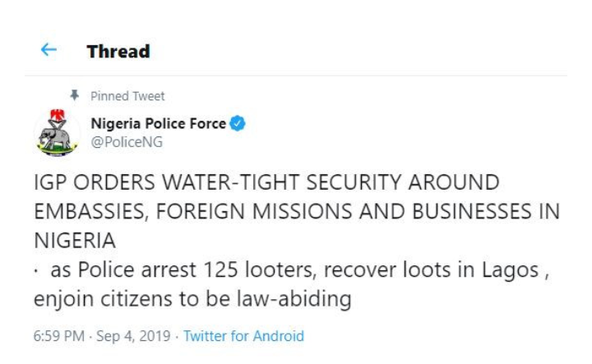Open the Nigeria Police Force avatar
The width and height of the screenshot is (592, 364).
55,132
